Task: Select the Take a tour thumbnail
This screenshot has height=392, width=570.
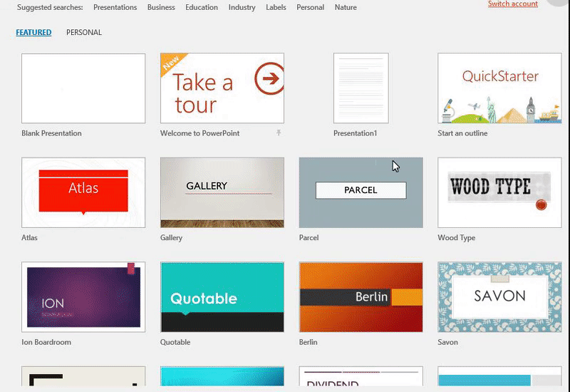Action: pyautogui.click(x=222, y=88)
